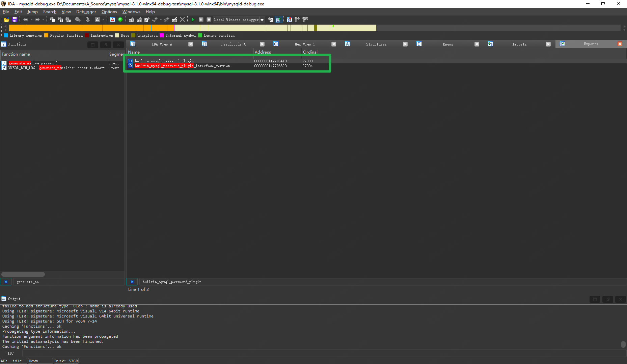Switch to the Enums tab
Screen dimensions: 627x364
[448, 44]
